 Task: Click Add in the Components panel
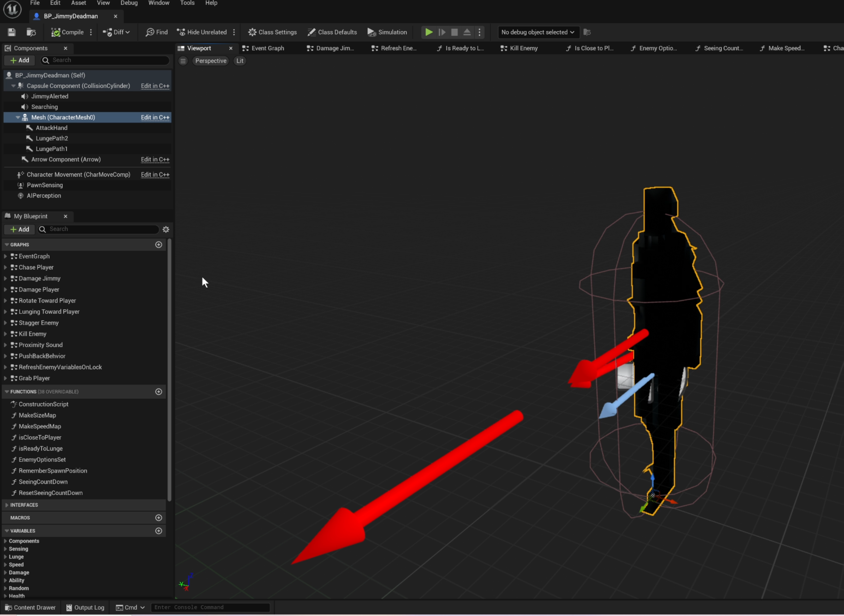[x=19, y=60]
